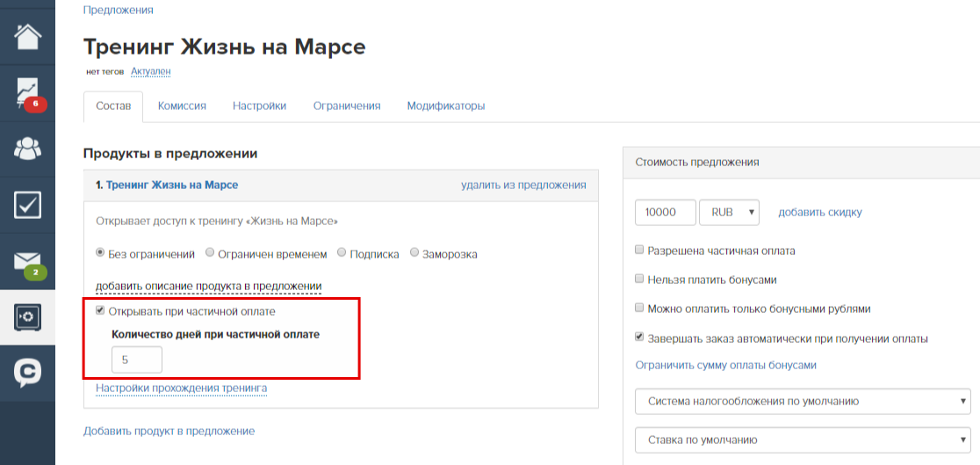Open the chat bubble sidebar icon
980x465 pixels.
click(x=27, y=373)
